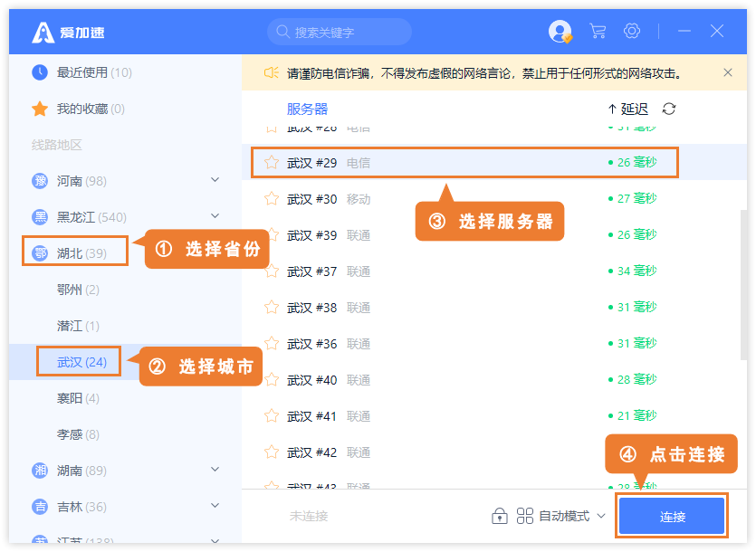The image size is (756, 552).
Task: Click the 28 毫秒 latency of 武汉 #40
Action: (x=633, y=379)
